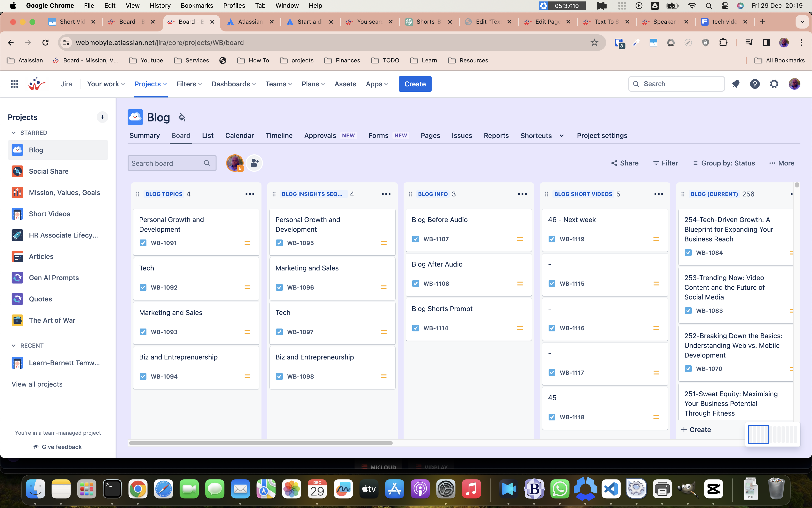
Task: Click the task checkbox icon on WB-1098
Action: tap(279, 376)
